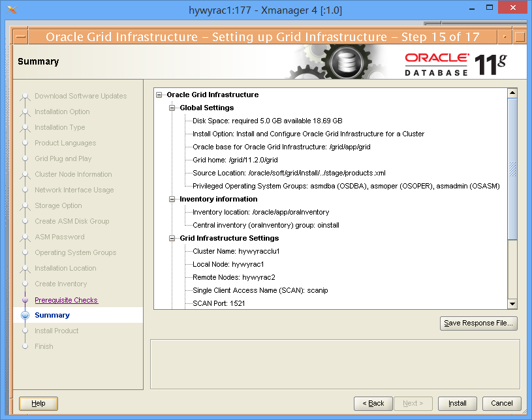Click the Prerequisite Checks step bullet icon

(x=25, y=300)
